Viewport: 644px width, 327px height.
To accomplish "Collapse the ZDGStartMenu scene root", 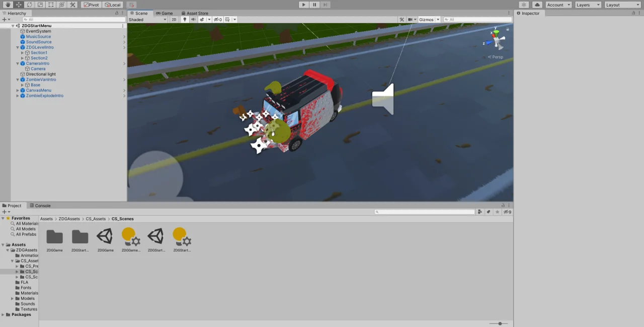I will coord(13,26).
